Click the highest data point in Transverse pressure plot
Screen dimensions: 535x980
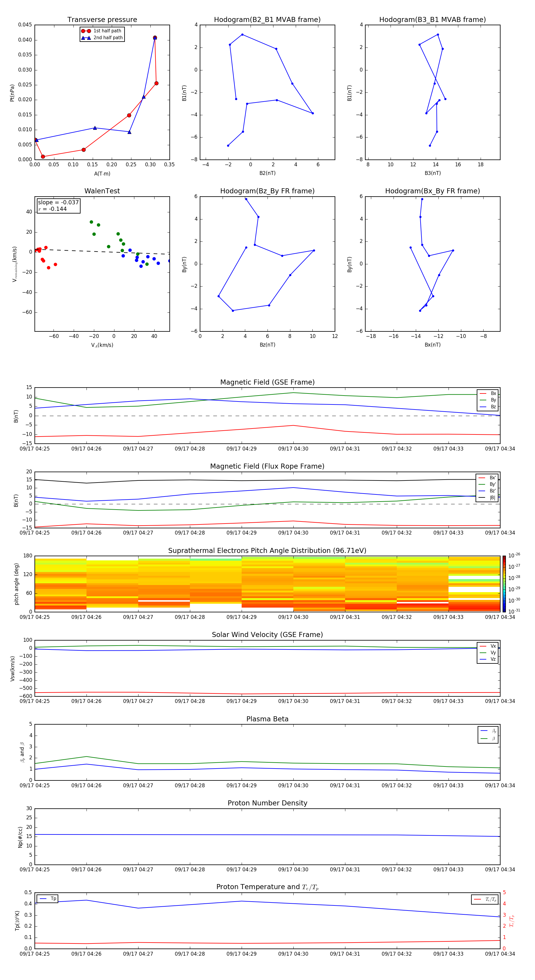(155, 38)
